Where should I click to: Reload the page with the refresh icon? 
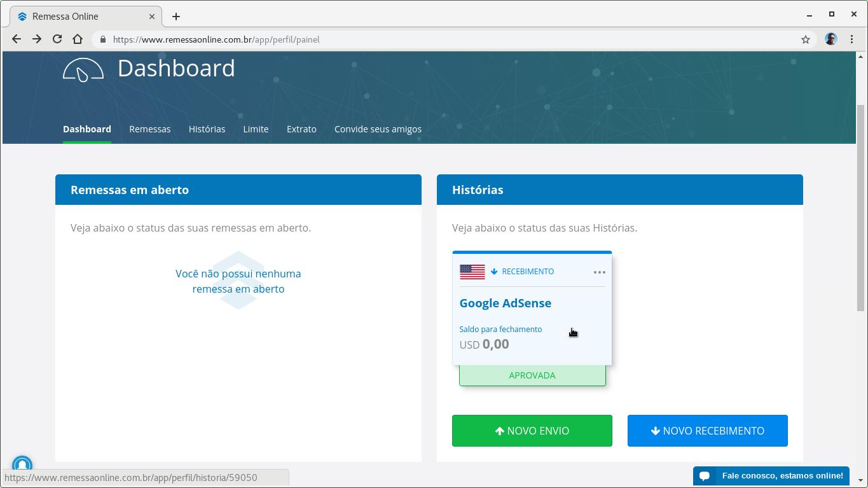point(57,39)
